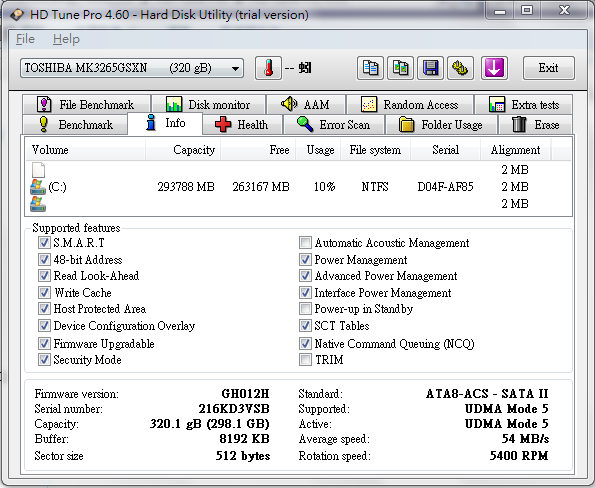Click the Windows drive icon next to (C:)
The image size is (595, 488).
pyautogui.click(x=38, y=187)
